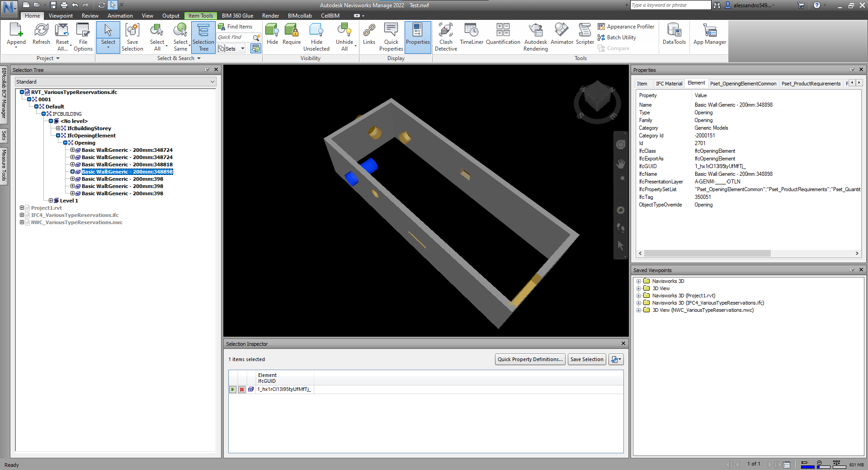This screenshot has width=868, height=470.
Task: Open the BIMcollab ribbon tab
Action: pos(300,16)
